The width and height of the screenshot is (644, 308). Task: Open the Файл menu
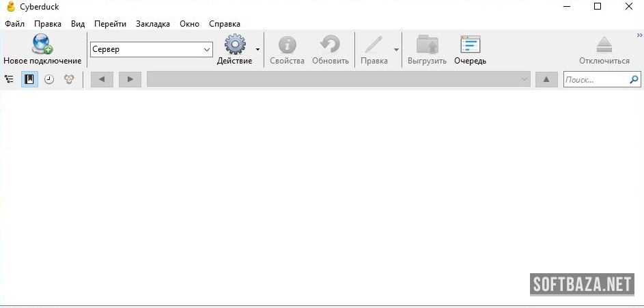pos(14,24)
